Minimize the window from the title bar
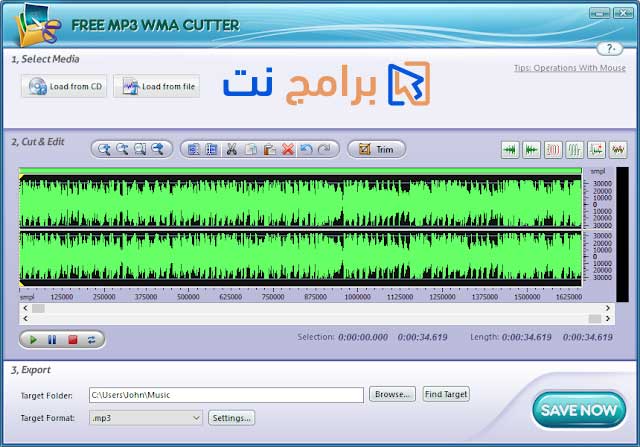This screenshot has width=640, height=447. click(600, 13)
